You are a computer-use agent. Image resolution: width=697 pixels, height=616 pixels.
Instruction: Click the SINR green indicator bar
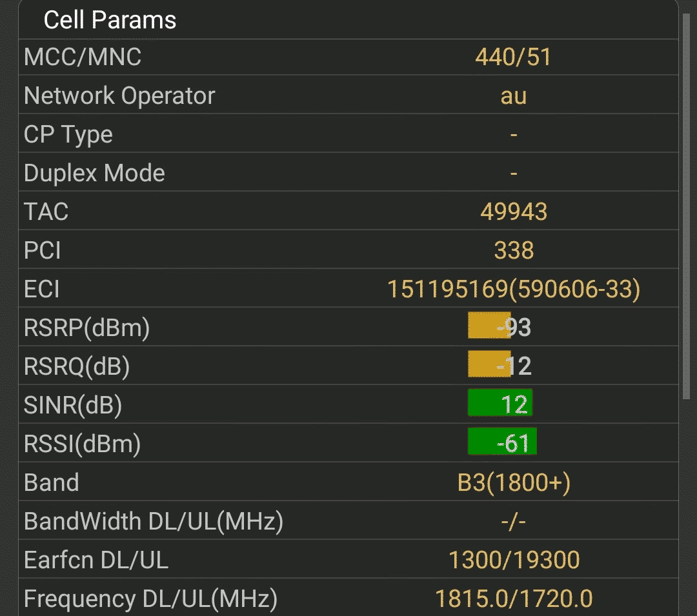pyautogui.click(x=500, y=403)
